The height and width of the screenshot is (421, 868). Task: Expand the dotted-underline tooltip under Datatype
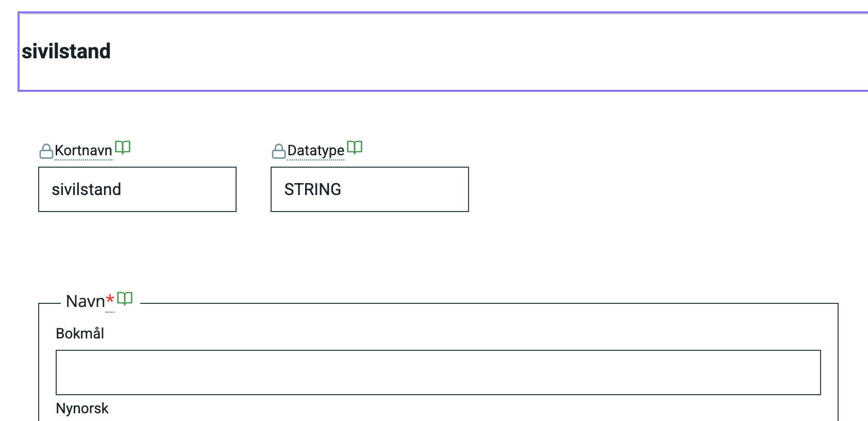pyautogui.click(x=315, y=151)
